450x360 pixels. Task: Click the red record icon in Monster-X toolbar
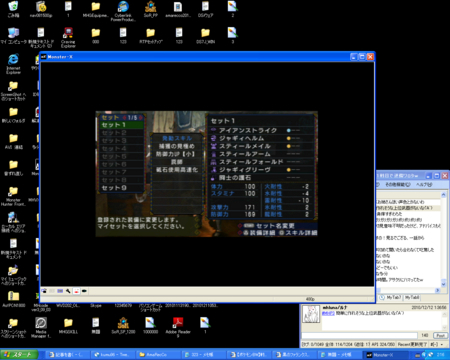(76, 291)
